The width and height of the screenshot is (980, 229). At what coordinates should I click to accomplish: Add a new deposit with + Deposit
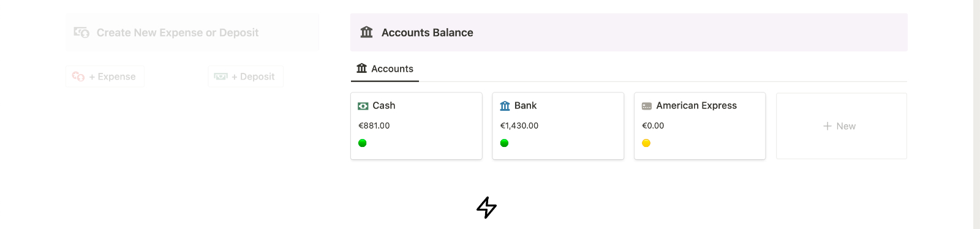click(x=246, y=77)
